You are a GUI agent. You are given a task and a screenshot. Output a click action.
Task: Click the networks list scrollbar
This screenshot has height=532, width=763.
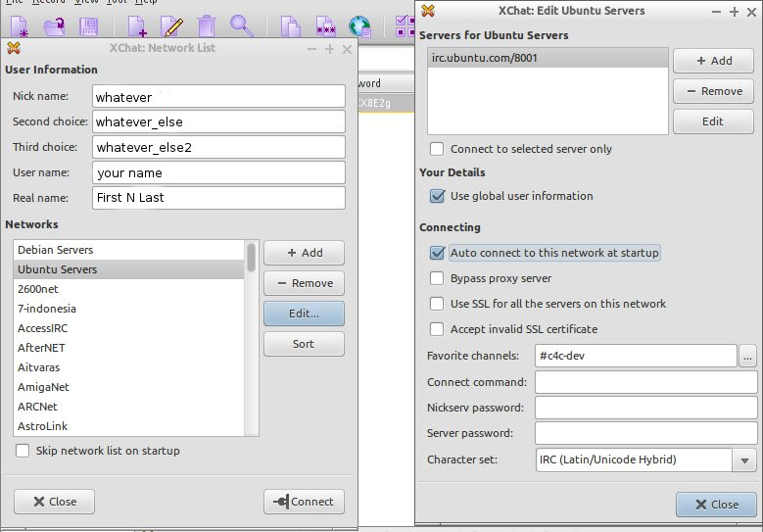pos(252,258)
